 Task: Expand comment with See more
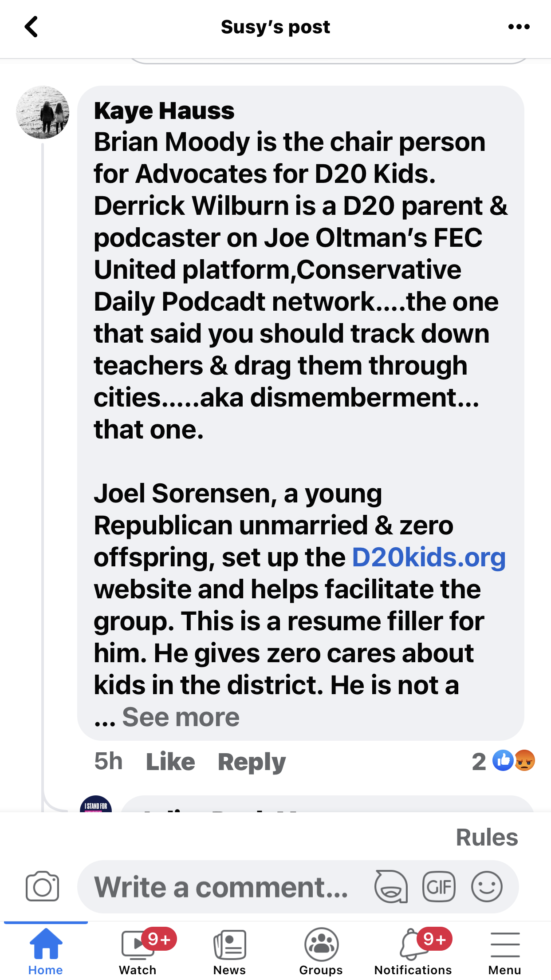[x=181, y=717]
